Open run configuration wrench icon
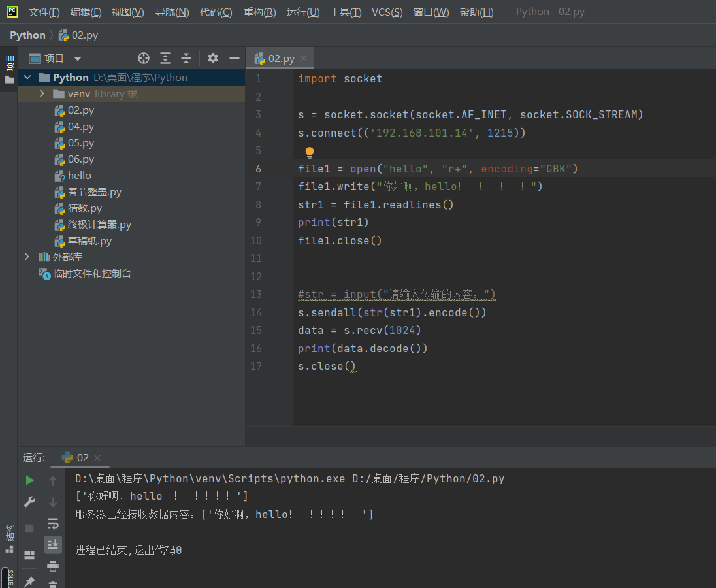This screenshot has height=588, width=716. [x=29, y=502]
